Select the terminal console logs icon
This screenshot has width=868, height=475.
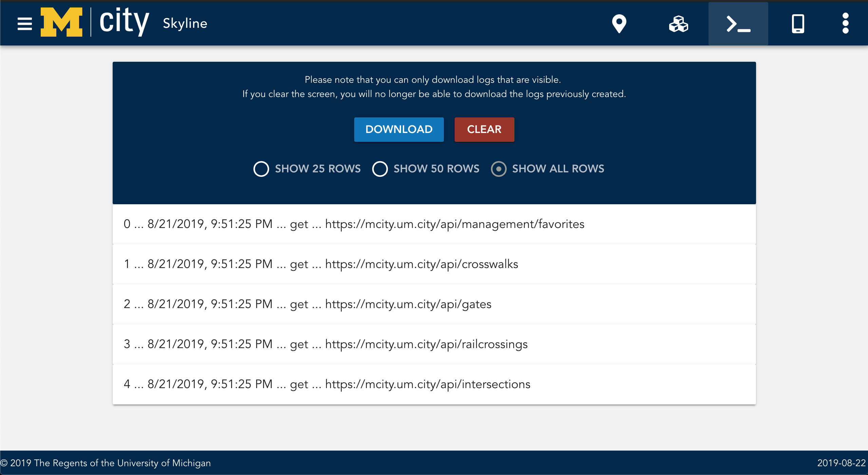[x=738, y=24]
